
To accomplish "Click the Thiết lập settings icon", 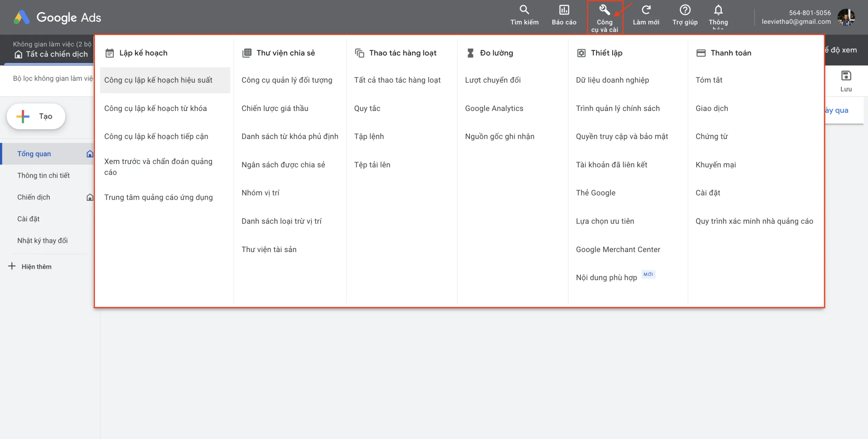I will (581, 53).
